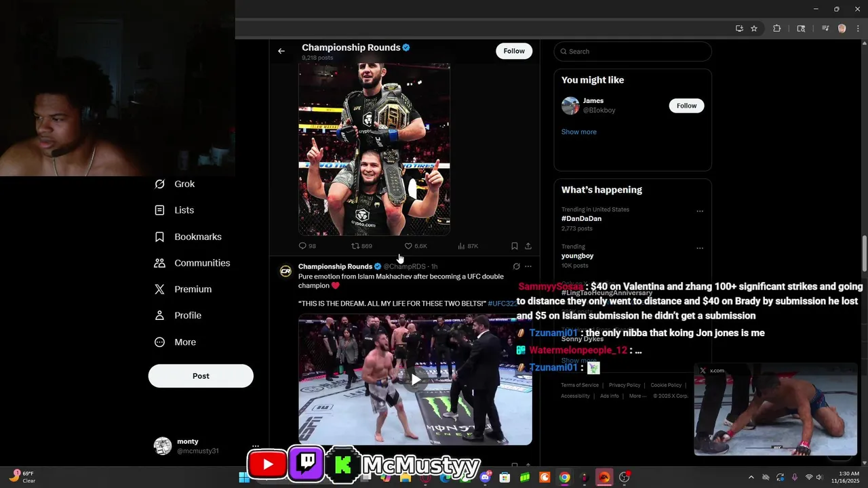This screenshot has height=488, width=868.
Task: Click the Terms of Service link
Action: 580,385
